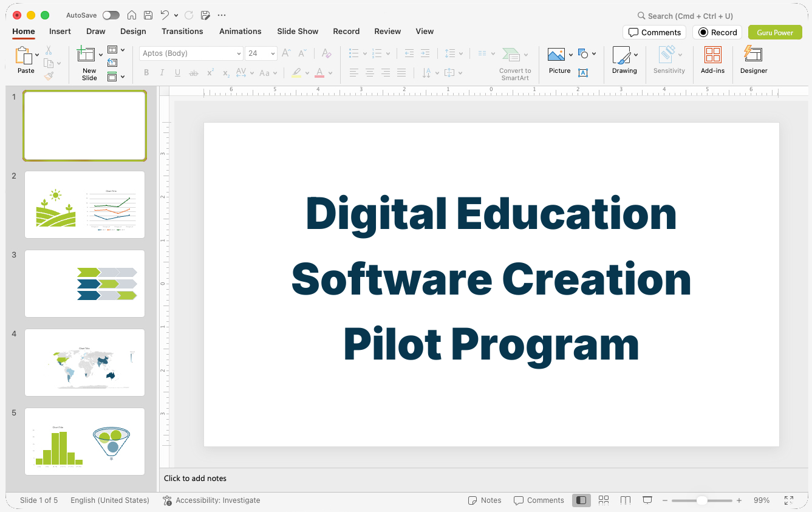
Task: Click the New Slide icon
Action: point(86,55)
